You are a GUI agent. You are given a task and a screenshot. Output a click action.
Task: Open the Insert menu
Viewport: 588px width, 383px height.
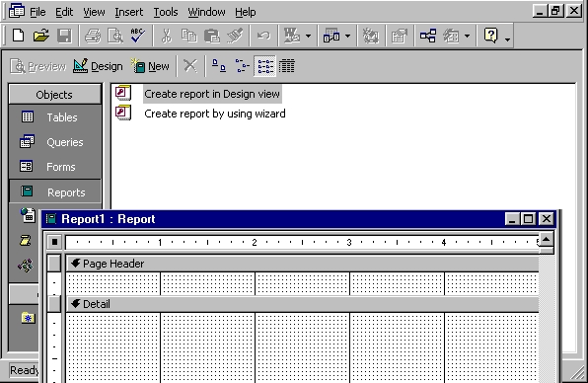coord(128,12)
